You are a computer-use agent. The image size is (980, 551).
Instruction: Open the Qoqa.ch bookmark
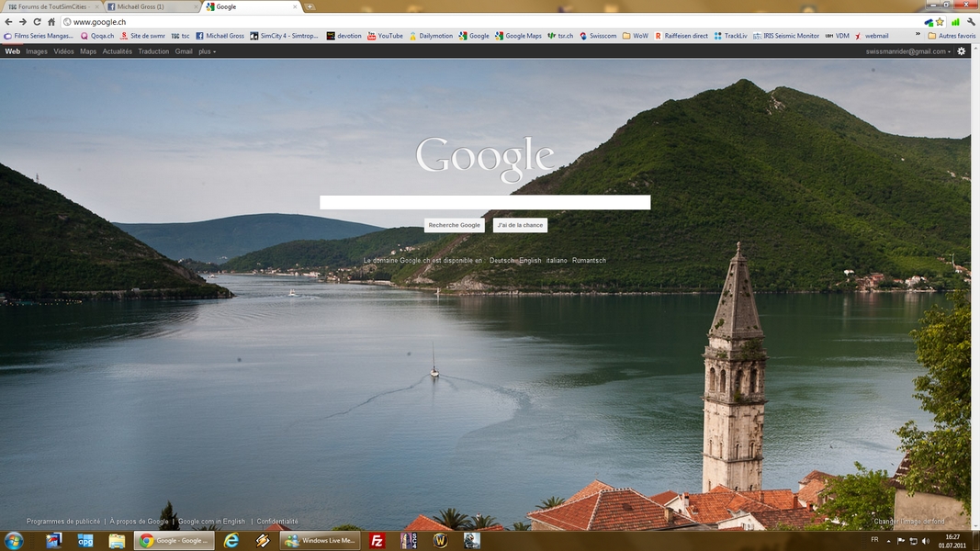97,36
